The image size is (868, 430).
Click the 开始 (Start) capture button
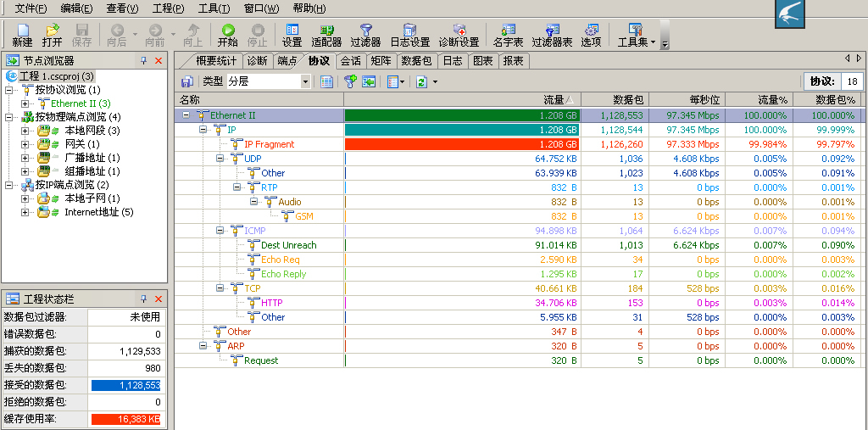click(227, 34)
